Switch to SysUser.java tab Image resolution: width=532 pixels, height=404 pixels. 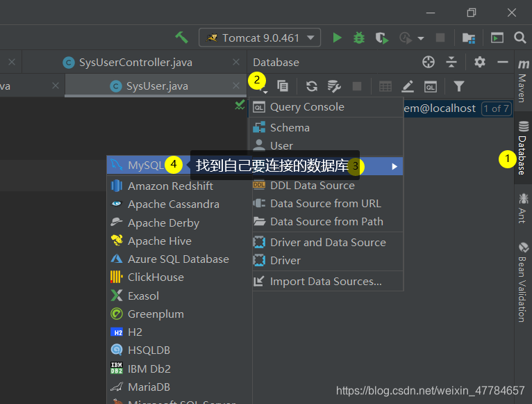pos(157,86)
